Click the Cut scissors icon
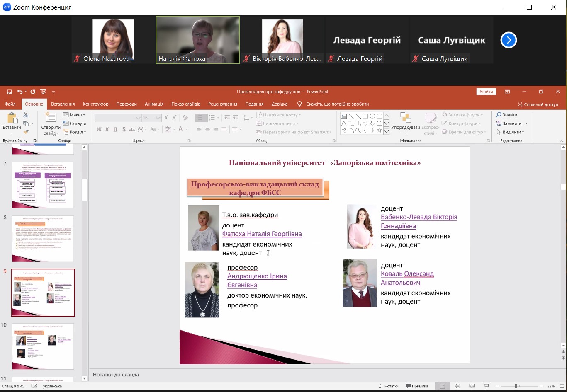This screenshot has height=392, width=567. click(x=26, y=115)
